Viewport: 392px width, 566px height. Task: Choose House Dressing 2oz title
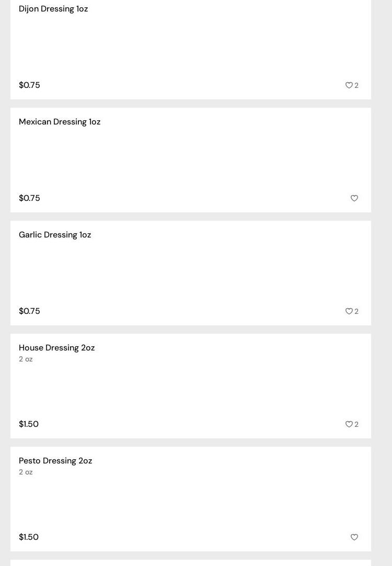tap(56, 348)
